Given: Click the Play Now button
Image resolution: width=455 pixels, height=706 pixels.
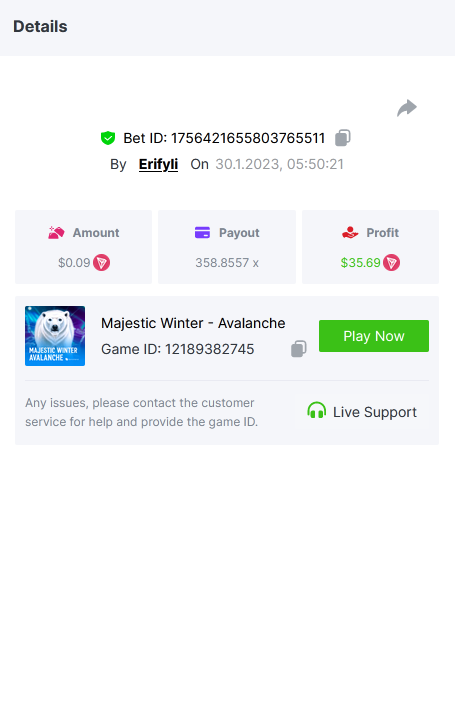Looking at the screenshot, I should 374,336.
